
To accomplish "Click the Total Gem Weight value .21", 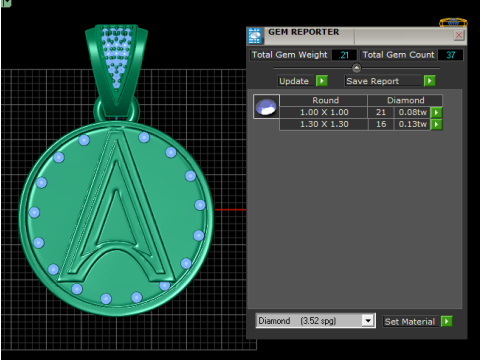I will [344, 55].
